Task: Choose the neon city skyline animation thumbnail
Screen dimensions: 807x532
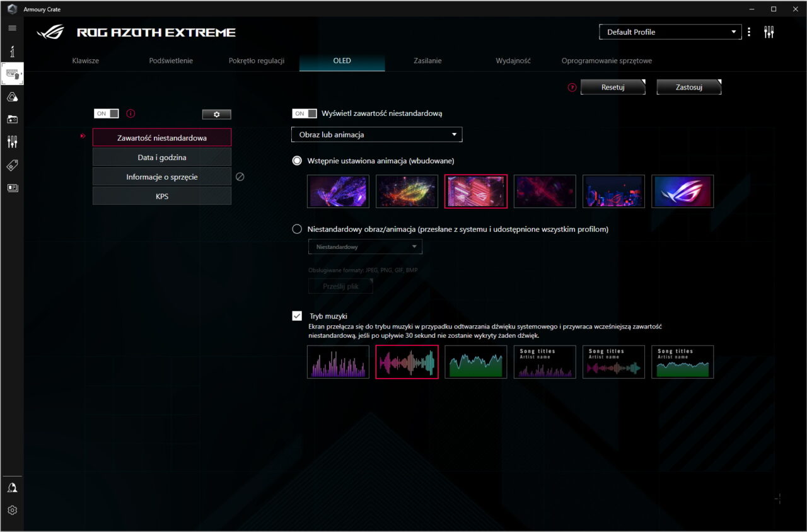Action: 613,192
